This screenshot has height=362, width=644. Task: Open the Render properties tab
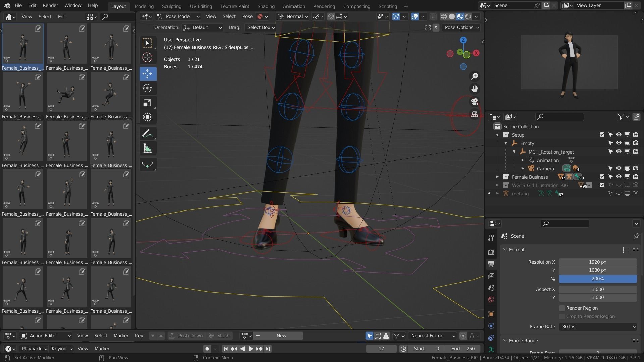tap(491, 252)
